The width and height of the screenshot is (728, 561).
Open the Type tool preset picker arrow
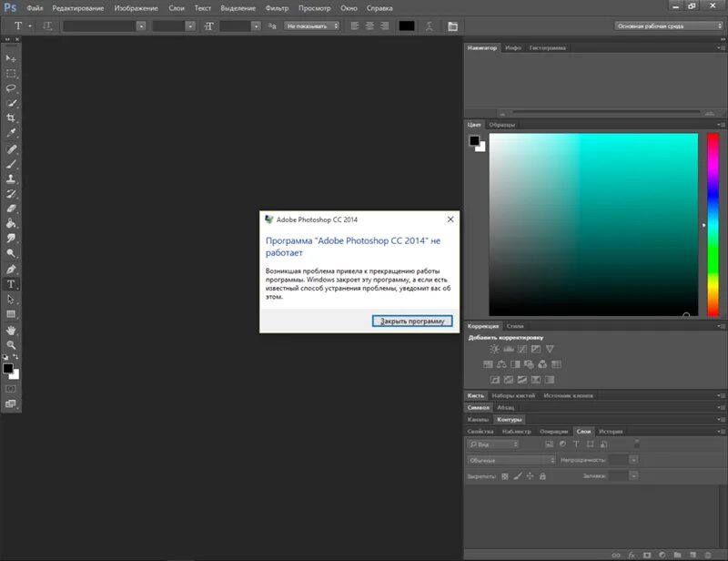point(30,26)
